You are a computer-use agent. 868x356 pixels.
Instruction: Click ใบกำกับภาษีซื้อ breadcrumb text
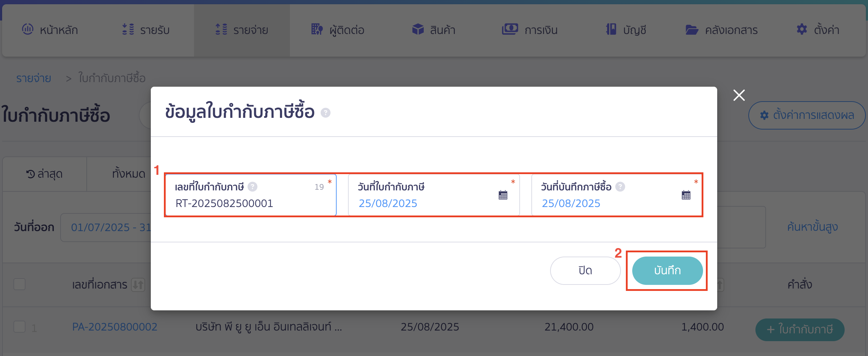tap(112, 78)
